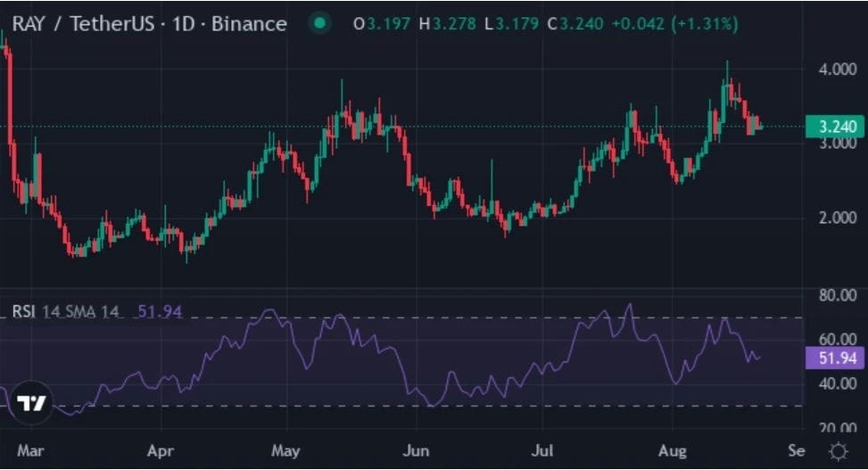Click the 3.240 current price tag

[835, 127]
